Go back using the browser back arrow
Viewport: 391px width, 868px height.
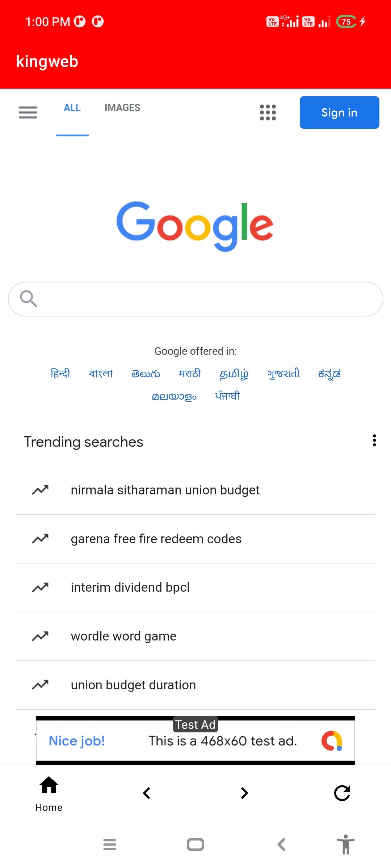click(x=147, y=793)
